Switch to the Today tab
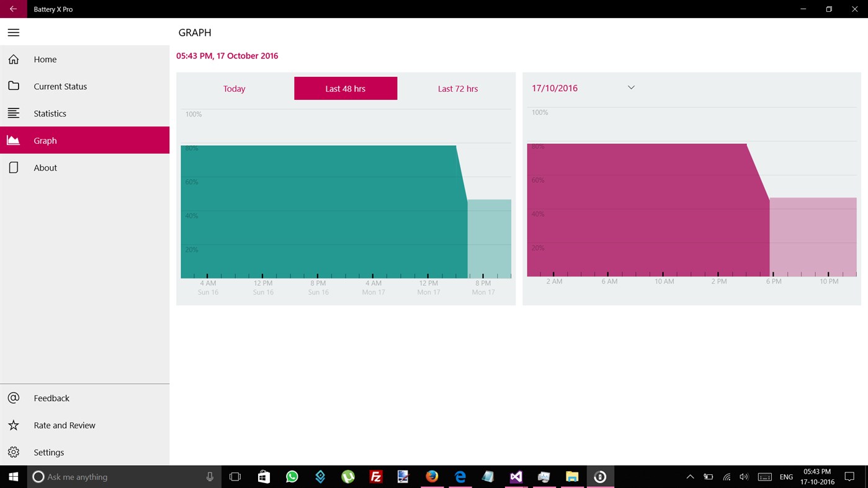 coord(234,88)
